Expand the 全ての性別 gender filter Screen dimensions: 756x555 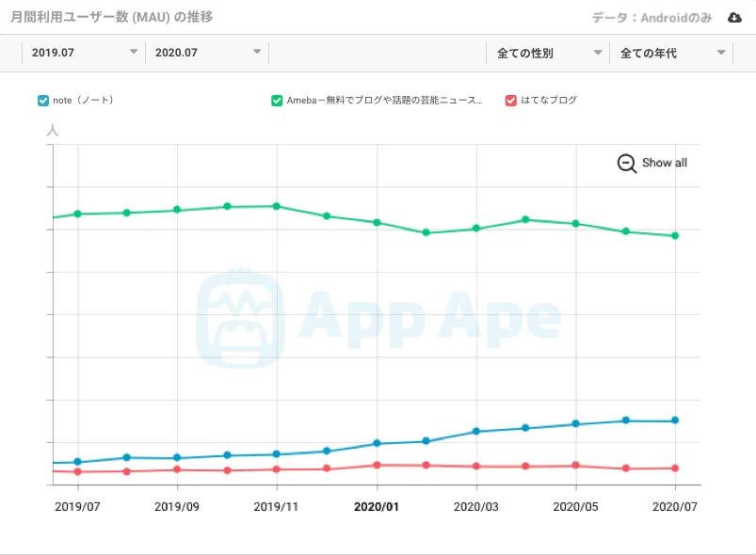tap(548, 53)
